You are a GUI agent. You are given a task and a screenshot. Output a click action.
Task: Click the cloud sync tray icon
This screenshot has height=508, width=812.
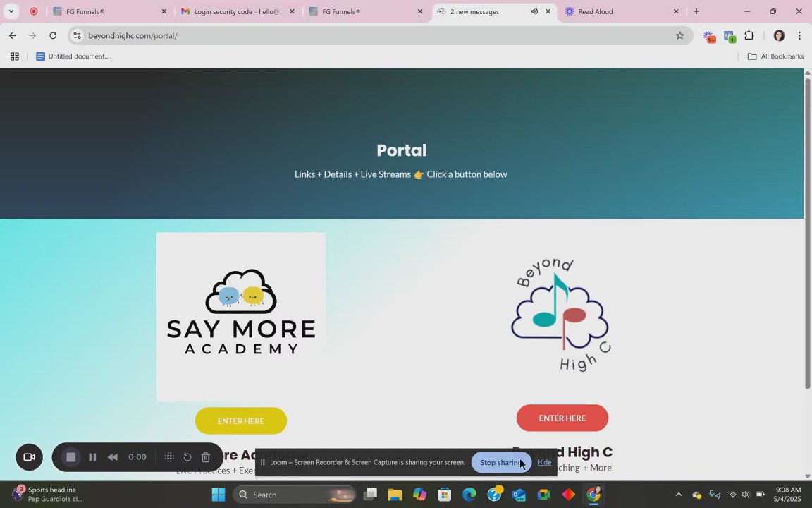coord(697,495)
